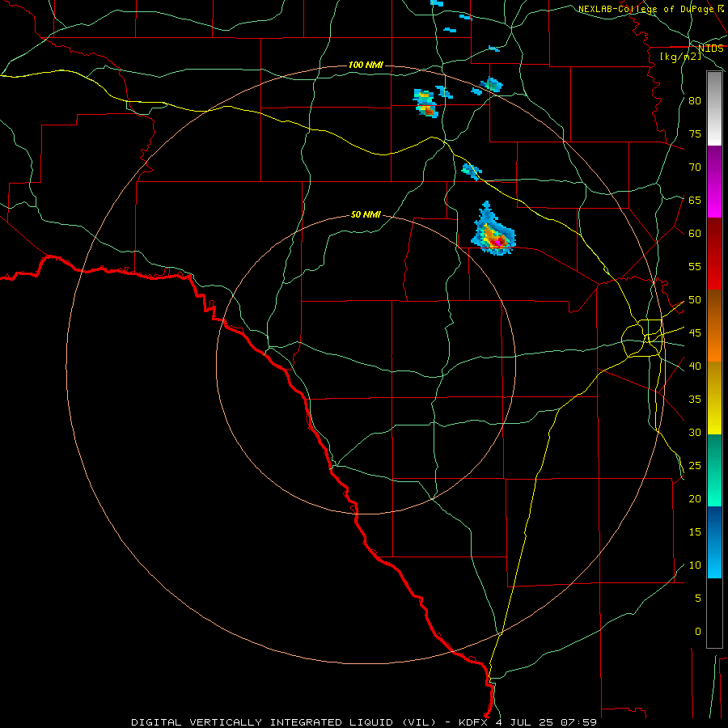
Task: Click the legend value '60'
Action: click(695, 233)
